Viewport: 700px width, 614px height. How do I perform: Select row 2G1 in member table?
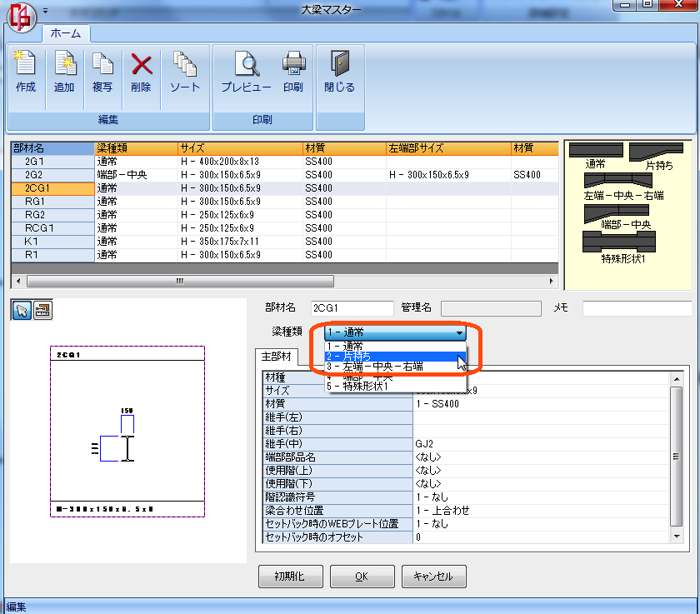coord(285,162)
